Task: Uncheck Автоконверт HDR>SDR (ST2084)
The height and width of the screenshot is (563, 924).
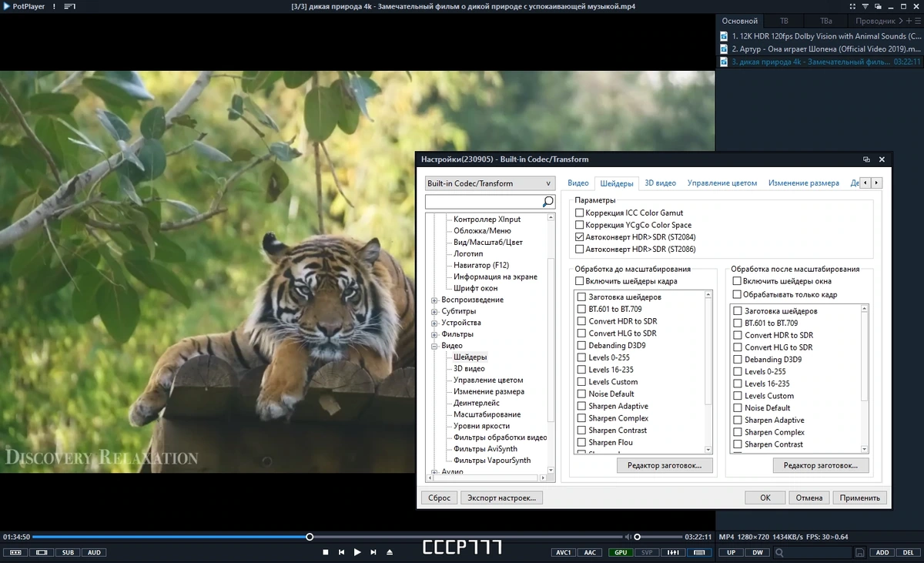Action: coord(580,237)
